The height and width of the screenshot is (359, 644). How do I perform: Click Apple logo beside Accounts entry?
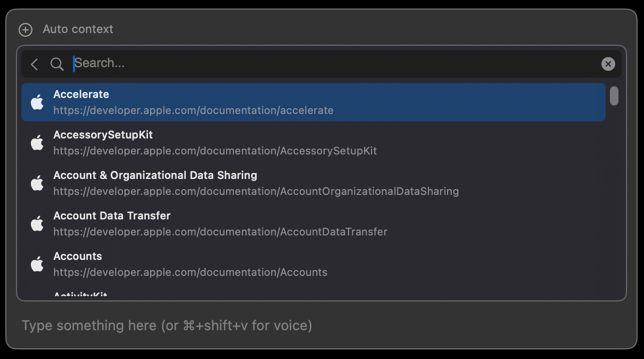(x=37, y=264)
